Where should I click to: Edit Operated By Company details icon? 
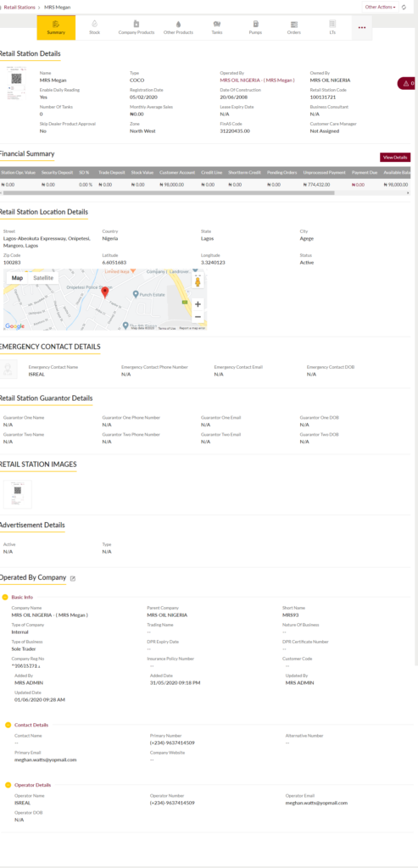click(73, 578)
